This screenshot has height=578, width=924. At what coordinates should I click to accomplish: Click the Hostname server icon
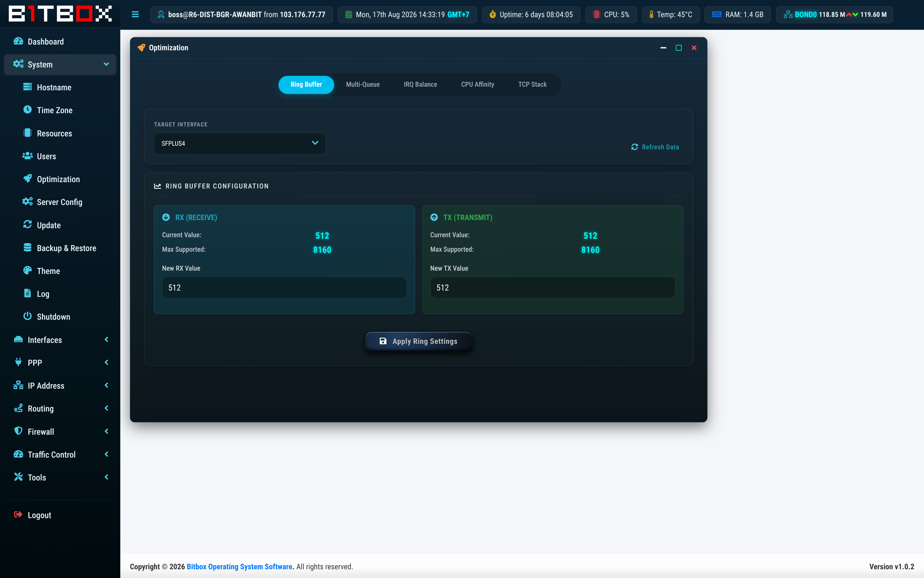click(x=27, y=87)
